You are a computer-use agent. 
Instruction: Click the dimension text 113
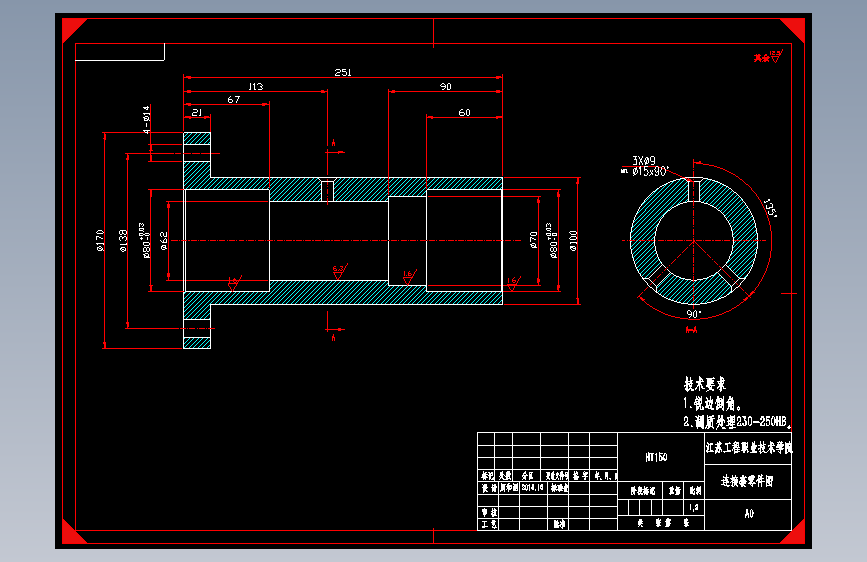coord(255,86)
